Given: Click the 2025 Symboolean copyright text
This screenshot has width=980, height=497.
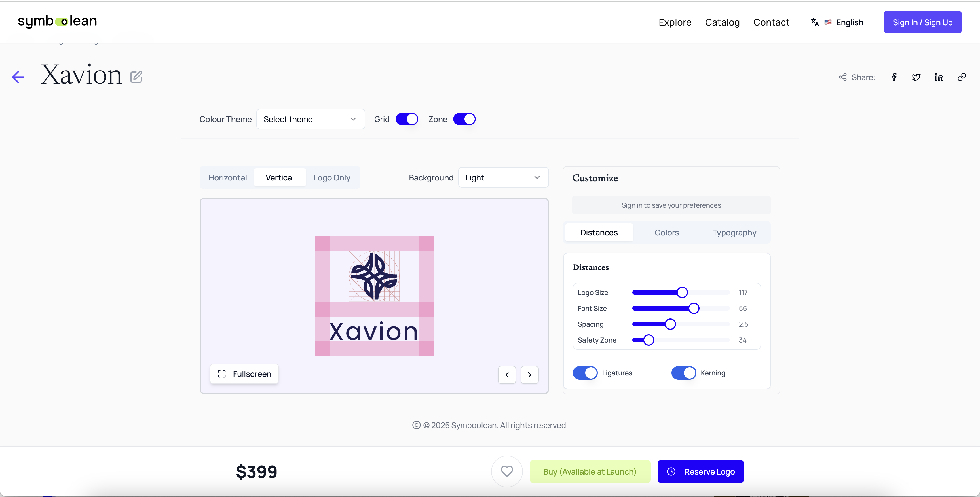Looking at the screenshot, I should click(495, 425).
